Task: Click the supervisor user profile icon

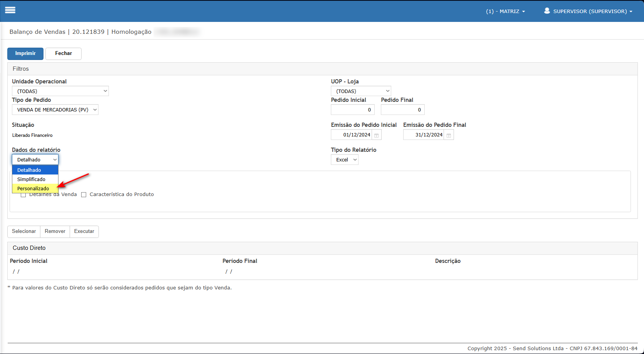Action: point(547,11)
